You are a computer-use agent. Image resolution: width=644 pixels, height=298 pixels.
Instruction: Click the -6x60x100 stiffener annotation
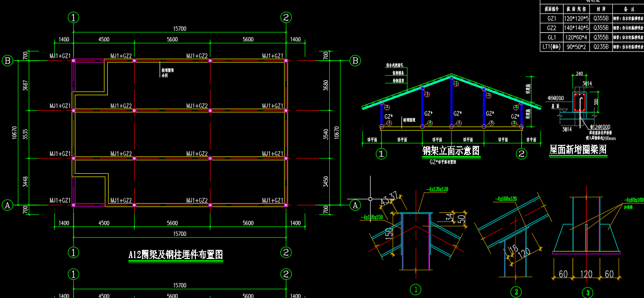tap(634, 199)
